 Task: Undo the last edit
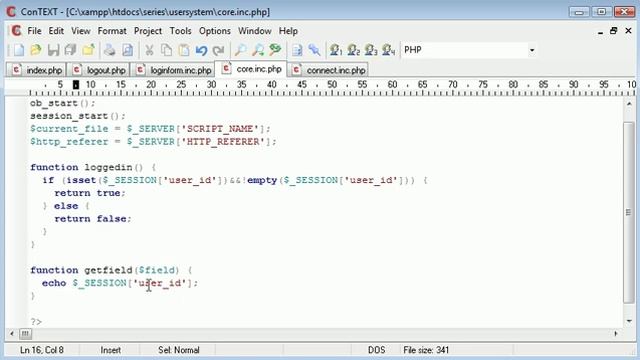click(201, 50)
